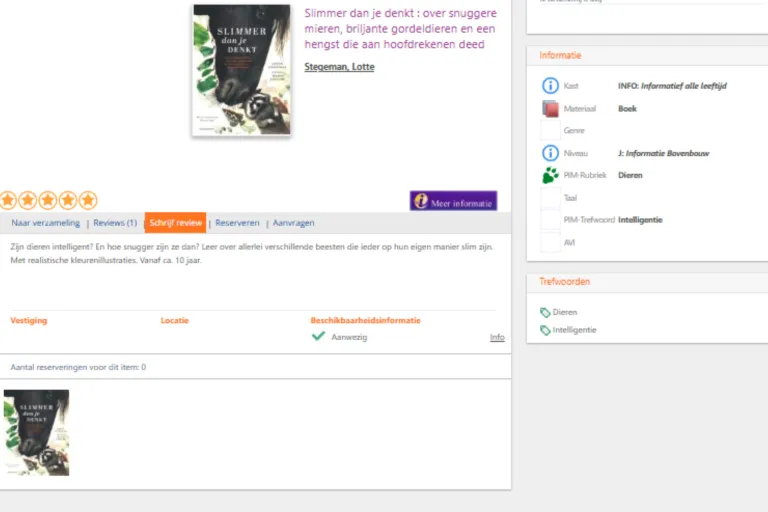Click the tag icon beside Intelligentie
Image resolution: width=768 pixels, height=512 pixels.
[545, 330]
